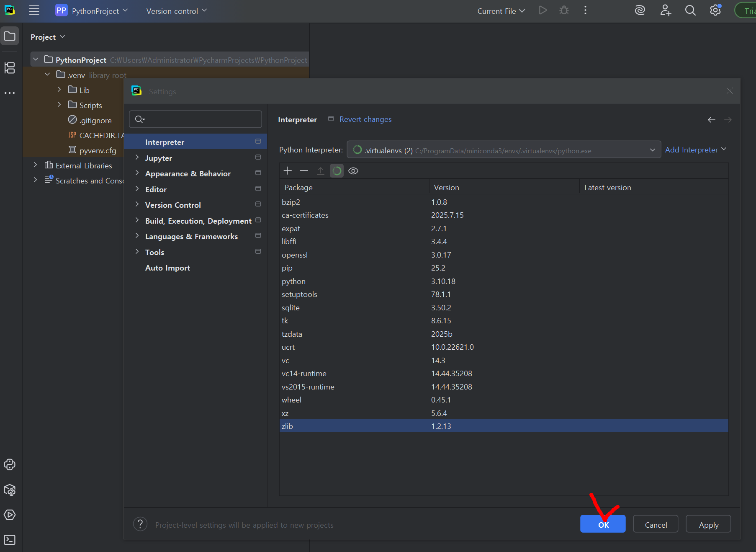
Task: Open PythonProject project dropdown
Action: tap(100, 11)
